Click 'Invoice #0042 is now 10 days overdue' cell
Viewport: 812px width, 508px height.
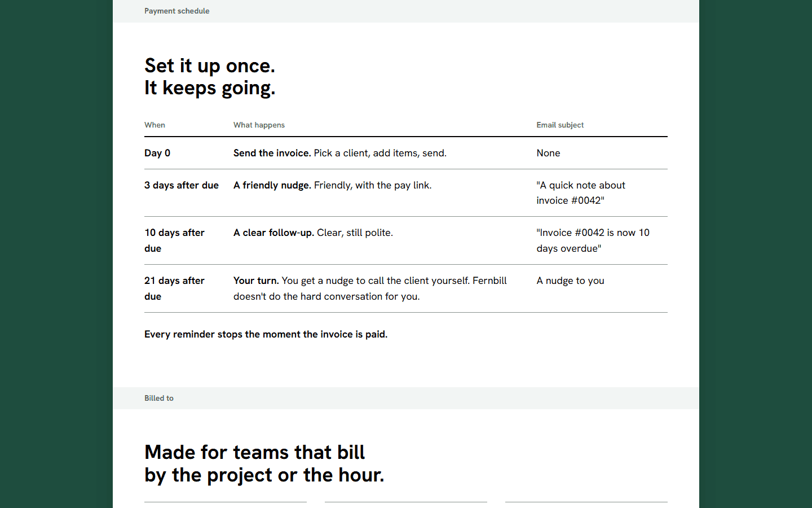[x=593, y=240]
